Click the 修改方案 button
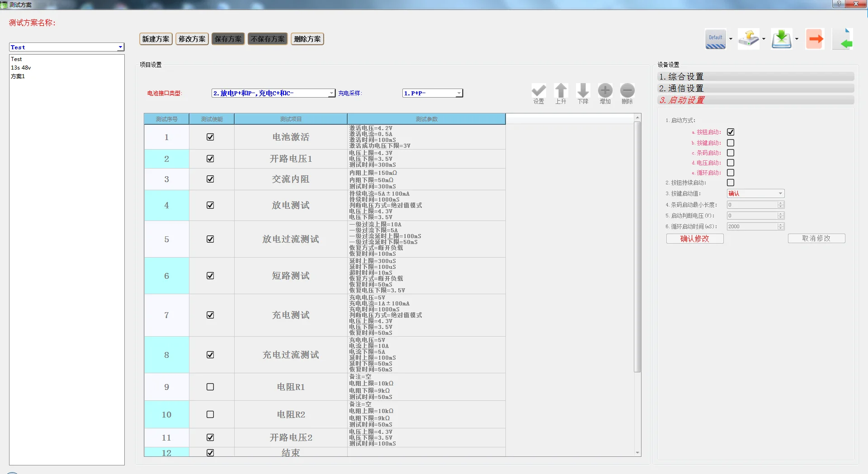 tap(192, 39)
